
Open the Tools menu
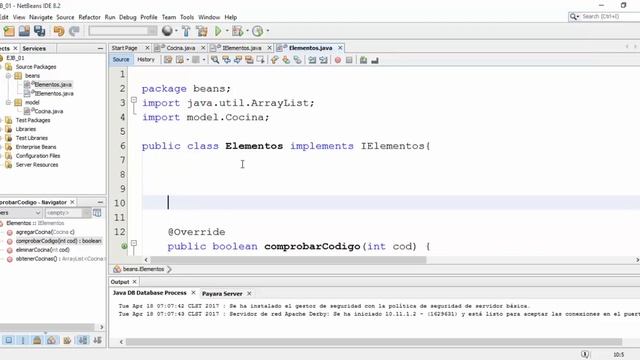click(187, 17)
